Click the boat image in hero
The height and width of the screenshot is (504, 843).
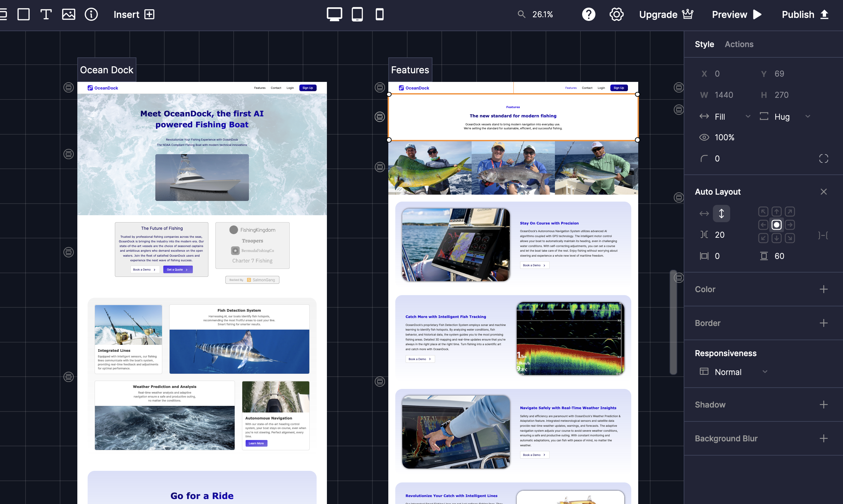tap(202, 177)
